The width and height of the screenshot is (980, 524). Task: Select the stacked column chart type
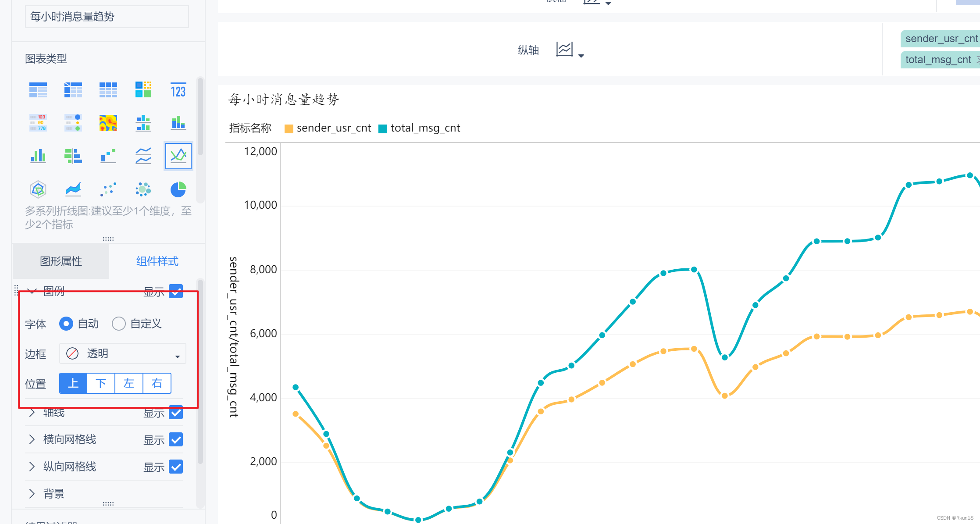tap(178, 123)
